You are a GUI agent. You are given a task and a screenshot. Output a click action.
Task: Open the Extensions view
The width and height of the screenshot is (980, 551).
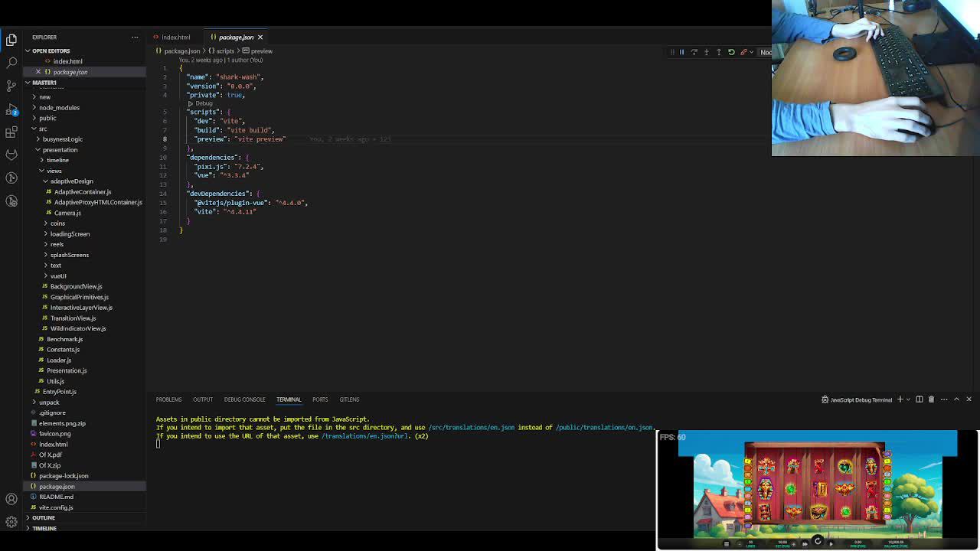pos(11,132)
